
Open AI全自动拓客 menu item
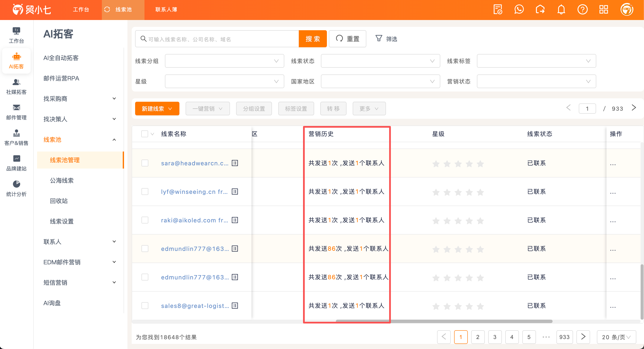click(x=61, y=58)
